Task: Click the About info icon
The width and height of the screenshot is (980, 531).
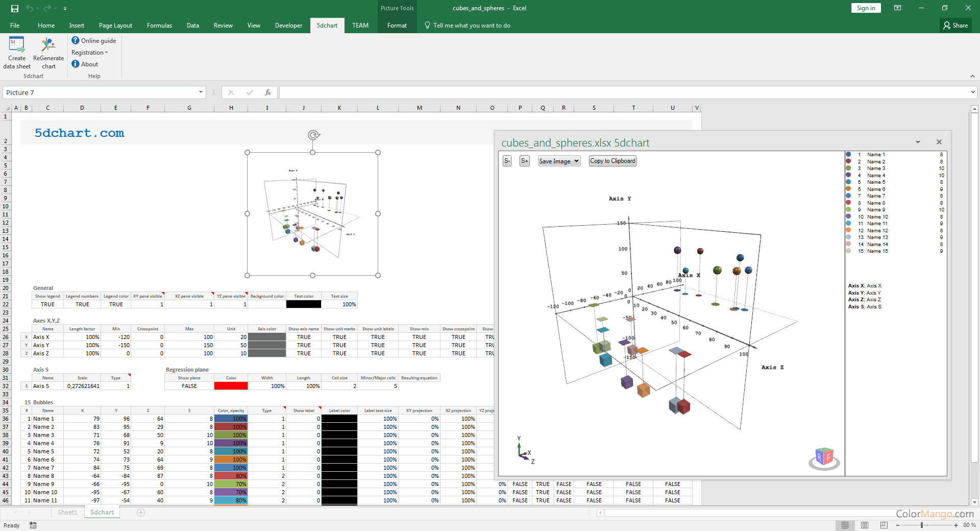Action: [76, 64]
